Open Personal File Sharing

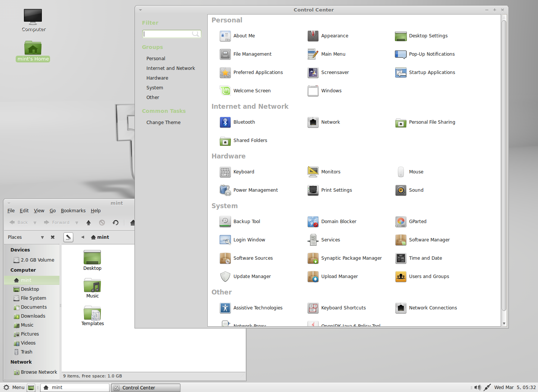click(425, 122)
